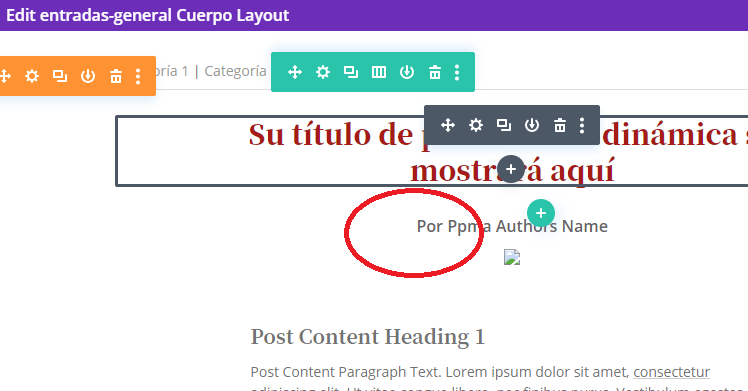Click 'Post Content Heading 1' text
Image resolution: width=748 pixels, height=391 pixels.
(x=368, y=337)
